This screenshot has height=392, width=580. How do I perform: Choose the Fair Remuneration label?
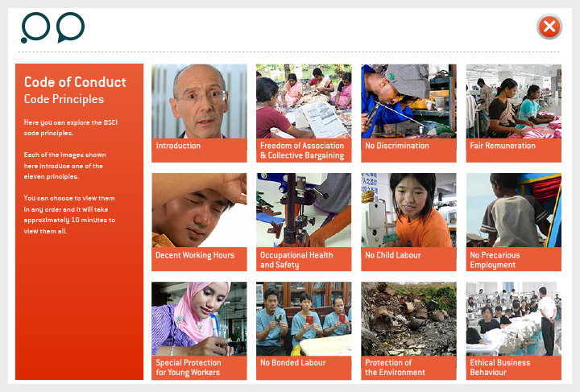pos(503,146)
